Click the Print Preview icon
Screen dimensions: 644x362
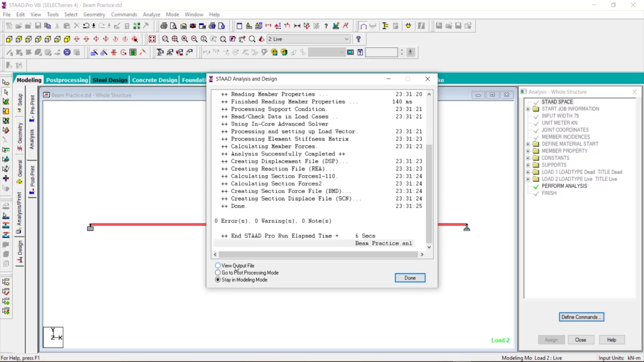point(174,26)
